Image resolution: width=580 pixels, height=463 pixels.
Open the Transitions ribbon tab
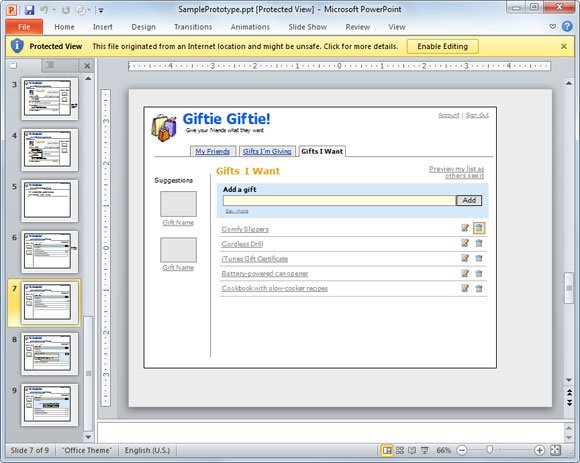pyautogui.click(x=193, y=27)
